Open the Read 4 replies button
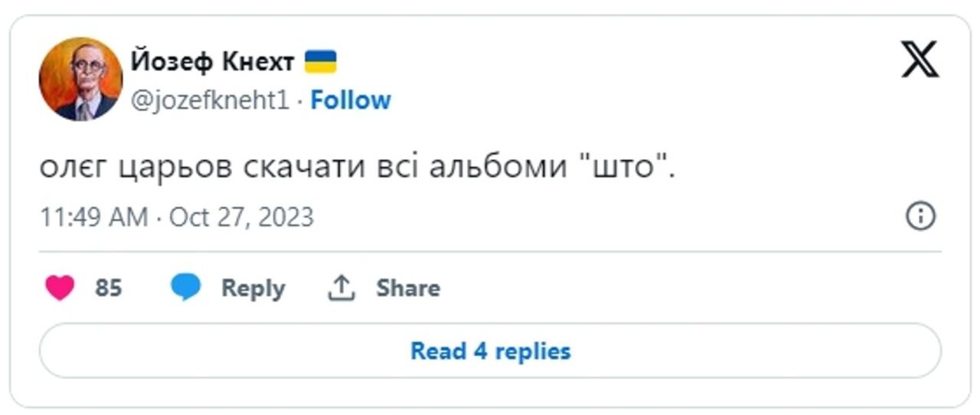The image size is (980, 415). pyautogui.click(x=490, y=351)
